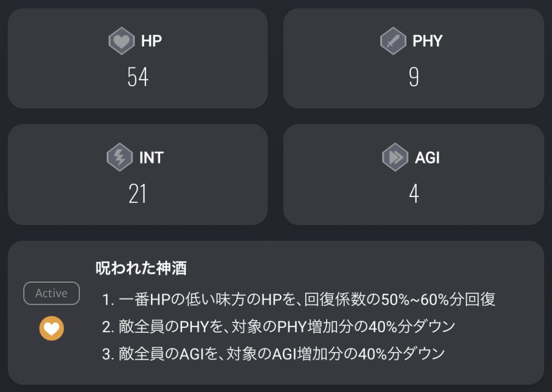The image size is (552, 392).
Task: Select the INT value 21
Action: [x=137, y=194]
